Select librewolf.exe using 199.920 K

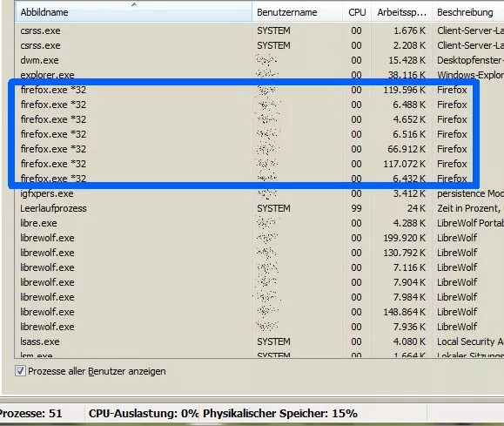tap(259, 238)
